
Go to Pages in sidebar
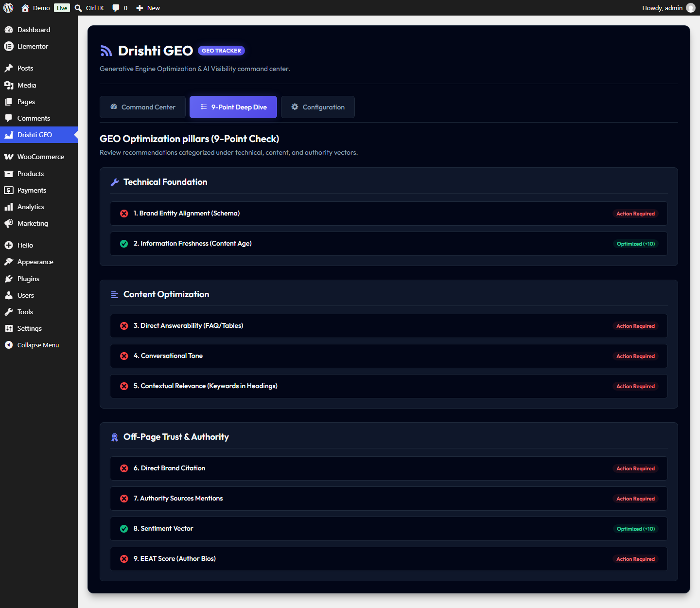39,102
